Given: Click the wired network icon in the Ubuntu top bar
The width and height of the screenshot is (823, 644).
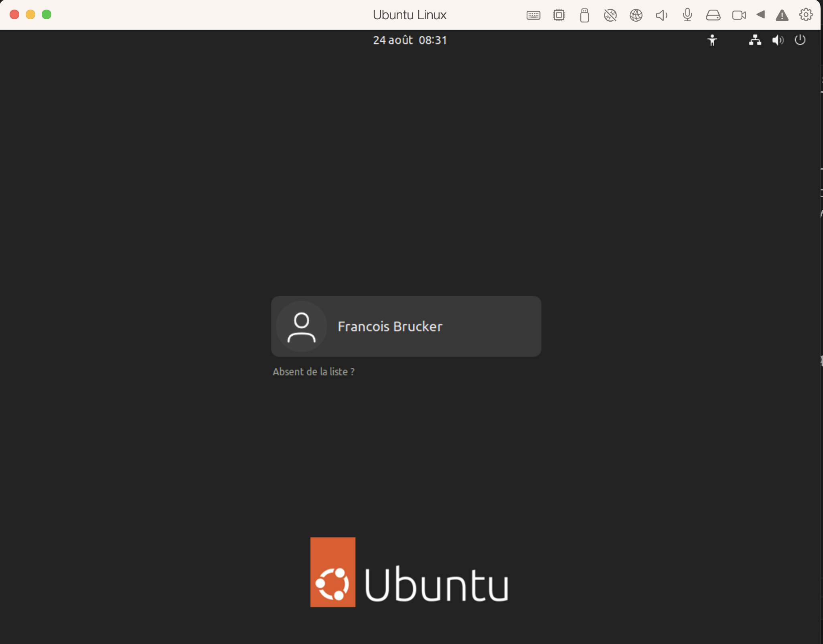Looking at the screenshot, I should [755, 40].
